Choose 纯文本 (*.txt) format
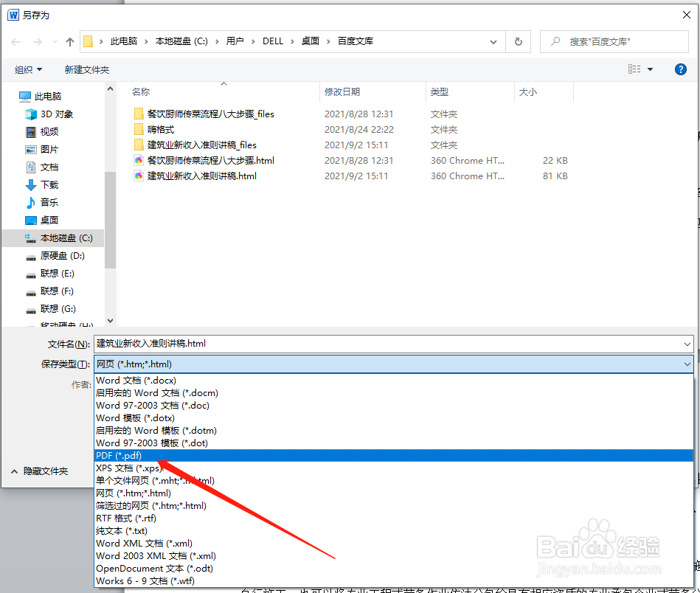This screenshot has height=593, width=700. click(394, 530)
